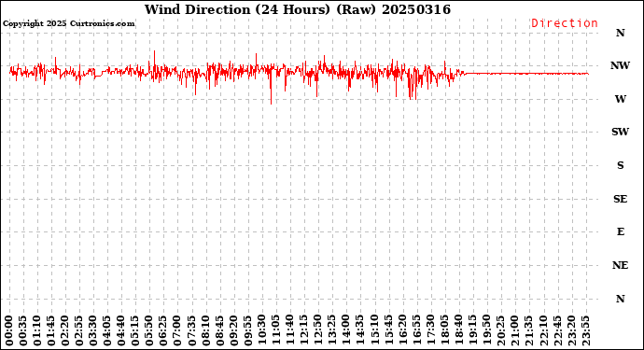The width and height of the screenshot is (644, 350).
Task: Click the 'S' direction axis label
Action: pyautogui.click(x=620, y=165)
